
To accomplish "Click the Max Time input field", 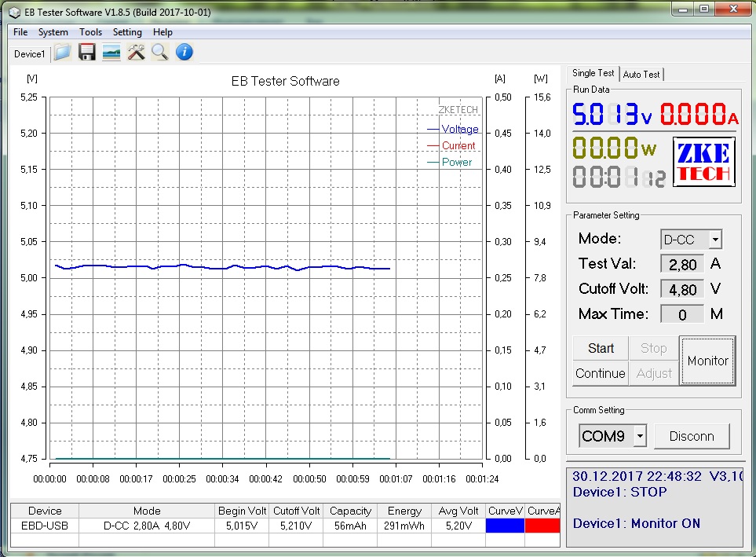I will click(x=682, y=315).
